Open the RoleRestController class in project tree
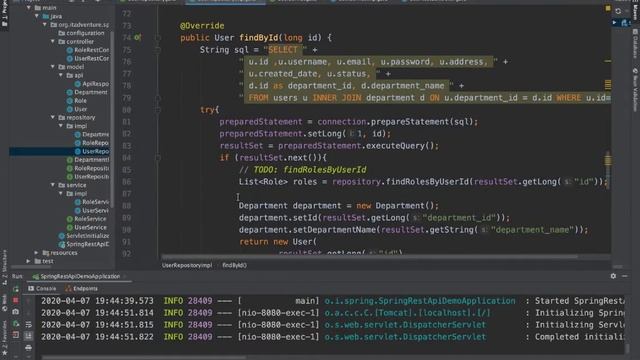 coord(88,50)
